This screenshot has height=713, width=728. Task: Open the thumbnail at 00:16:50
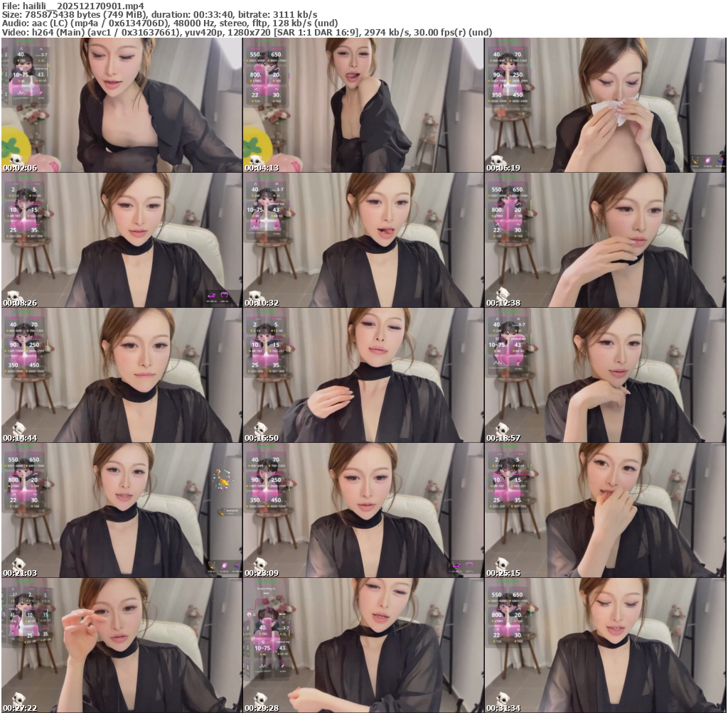pos(363,375)
